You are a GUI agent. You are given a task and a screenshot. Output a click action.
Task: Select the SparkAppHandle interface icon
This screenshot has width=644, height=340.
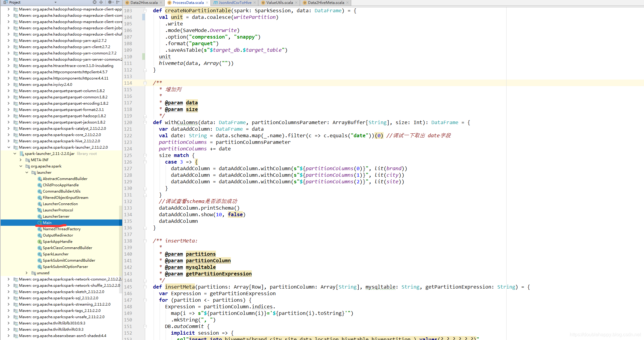(x=40, y=242)
